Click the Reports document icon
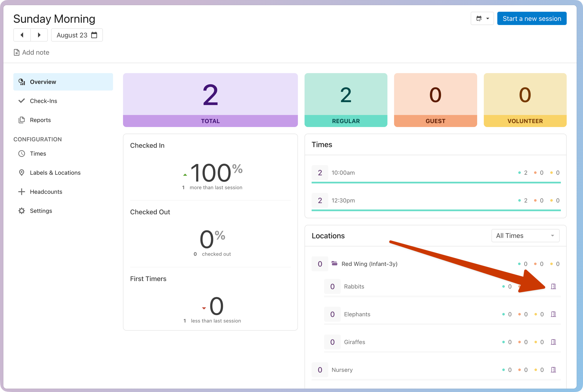The height and width of the screenshot is (392, 583). pos(22,120)
